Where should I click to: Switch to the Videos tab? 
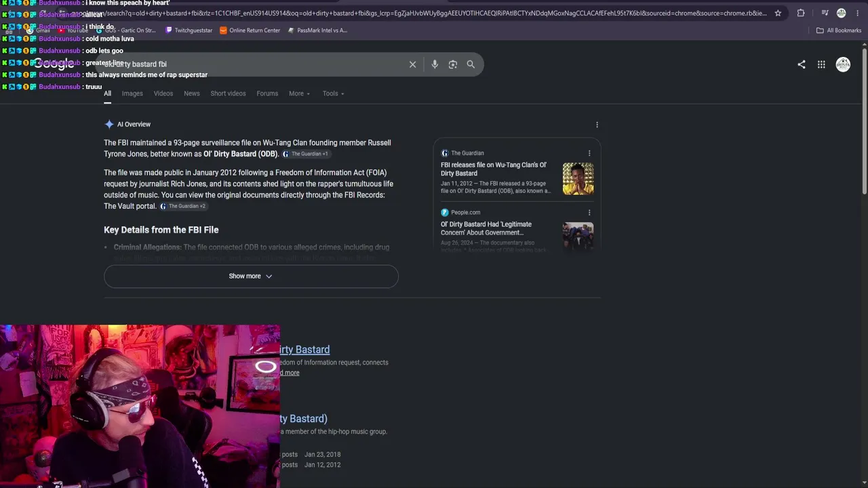[x=163, y=94]
